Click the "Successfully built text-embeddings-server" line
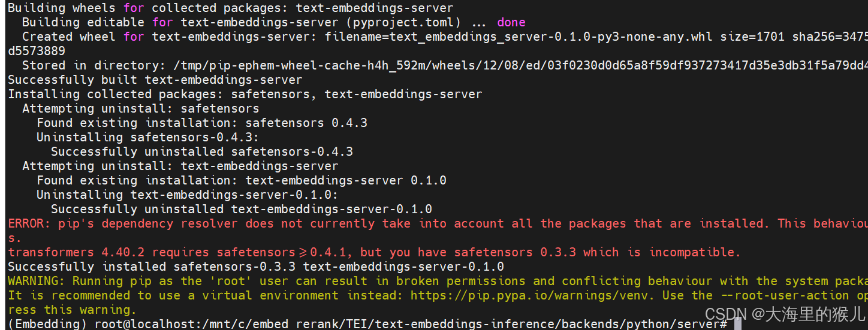Image resolution: width=868 pixels, height=330 pixels. pyautogui.click(x=155, y=80)
